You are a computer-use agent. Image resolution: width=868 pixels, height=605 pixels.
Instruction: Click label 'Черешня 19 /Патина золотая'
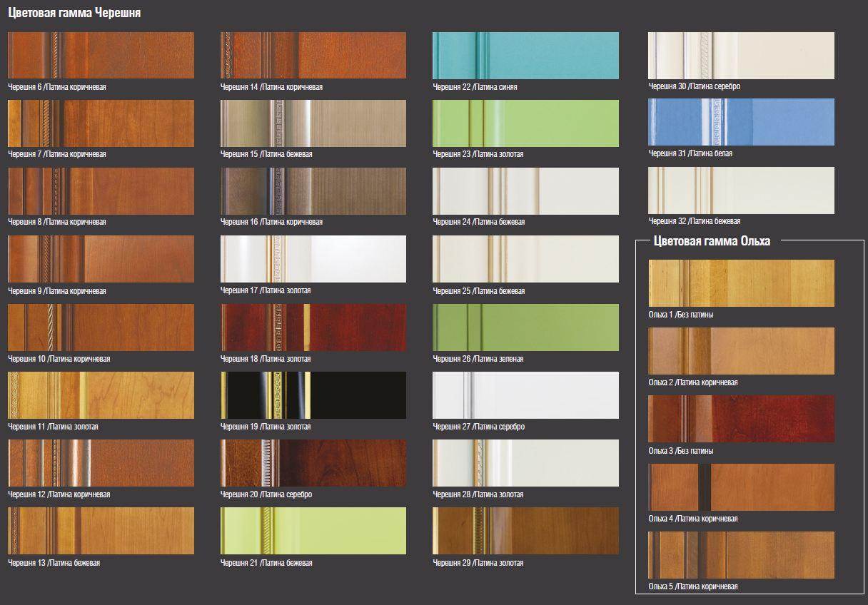tap(266, 427)
